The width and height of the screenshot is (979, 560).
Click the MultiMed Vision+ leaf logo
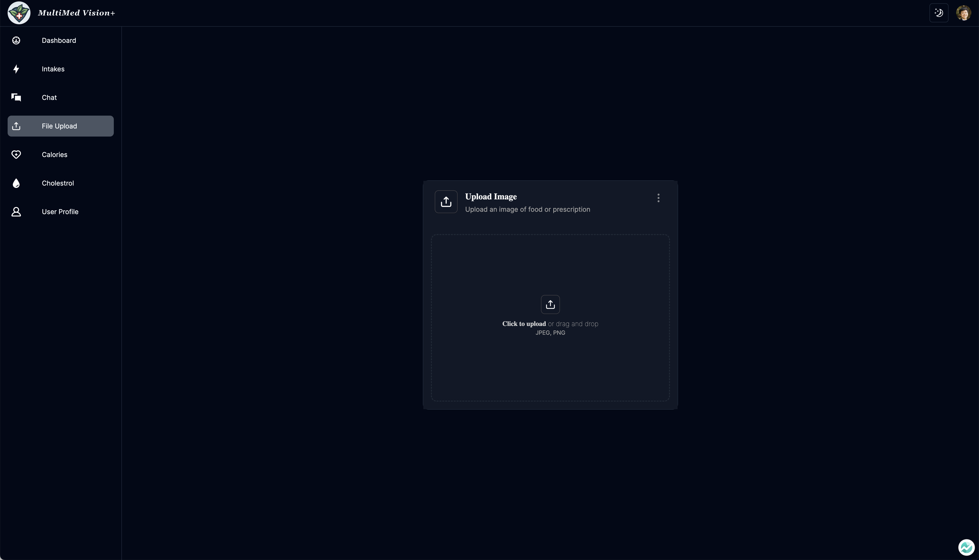(19, 13)
